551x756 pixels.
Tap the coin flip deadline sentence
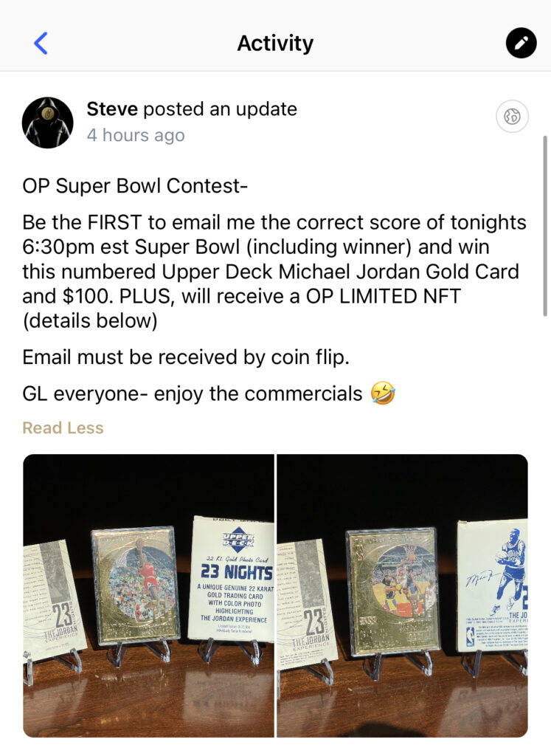(185, 357)
